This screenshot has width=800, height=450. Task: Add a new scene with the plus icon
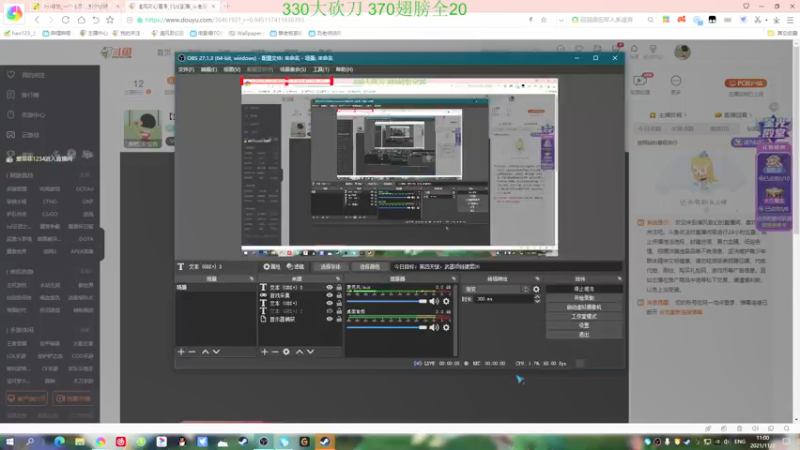[181, 352]
